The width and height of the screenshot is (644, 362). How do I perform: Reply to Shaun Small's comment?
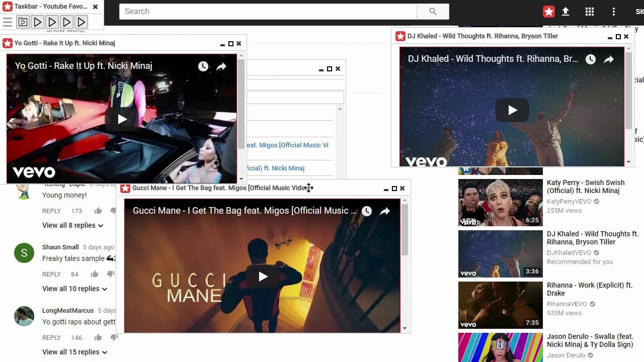pyautogui.click(x=51, y=274)
